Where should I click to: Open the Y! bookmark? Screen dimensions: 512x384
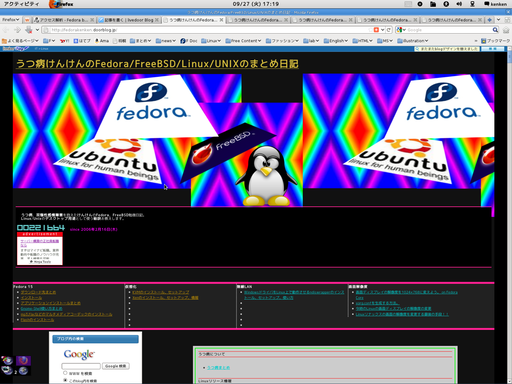click(65, 41)
